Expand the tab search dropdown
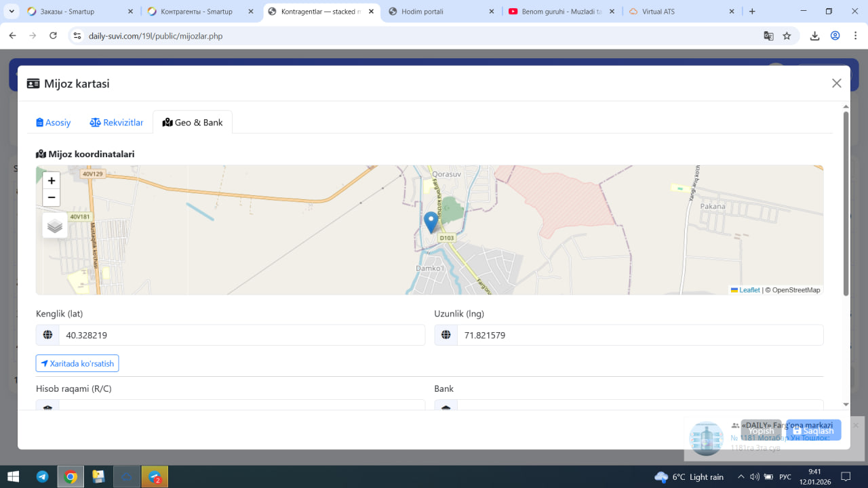This screenshot has height=488, width=868. [x=12, y=12]
